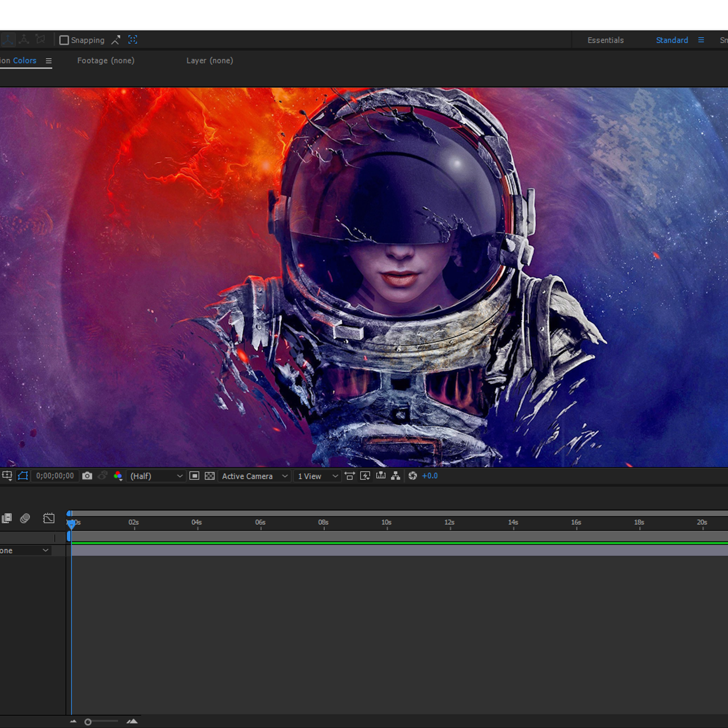This screenshot has height=728, width=728.
Task: Open the 1 View layout dropdown
Action: [x=317, y=476]
